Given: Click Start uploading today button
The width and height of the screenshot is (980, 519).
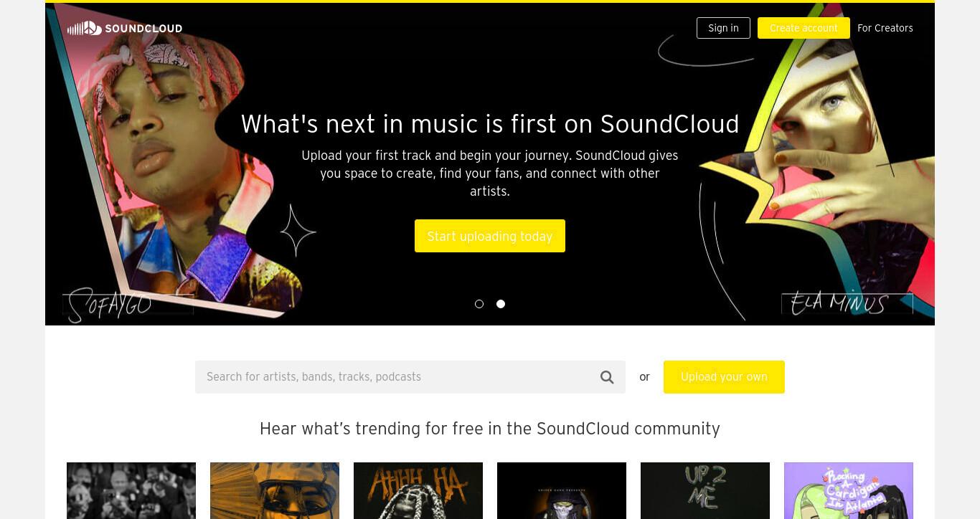Looking at the screenshot, I should [490, 236].
